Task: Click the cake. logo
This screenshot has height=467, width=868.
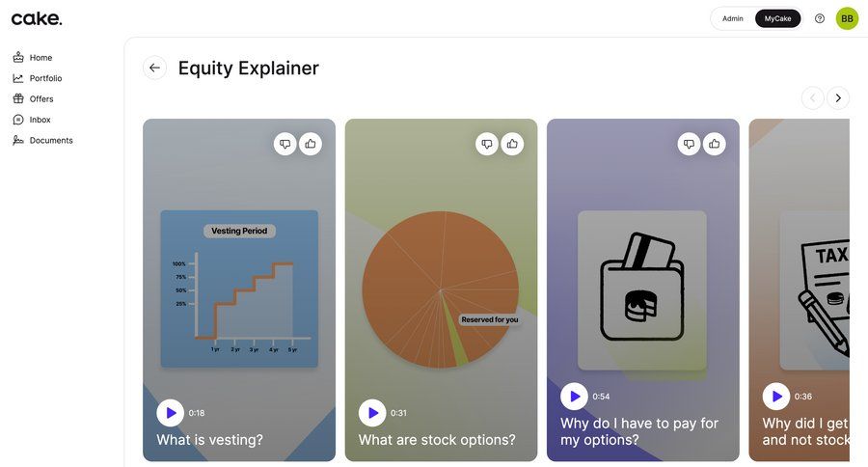Action: click(x=37, y=18)
